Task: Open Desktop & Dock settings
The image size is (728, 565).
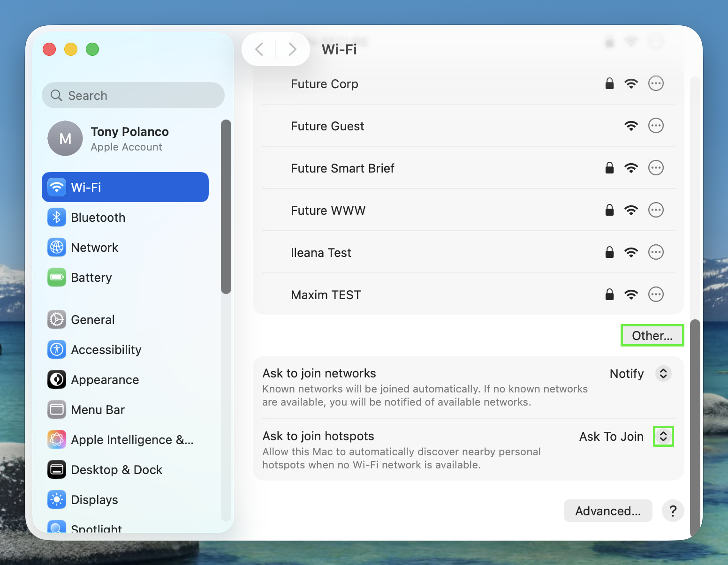Action: point(56,469)
